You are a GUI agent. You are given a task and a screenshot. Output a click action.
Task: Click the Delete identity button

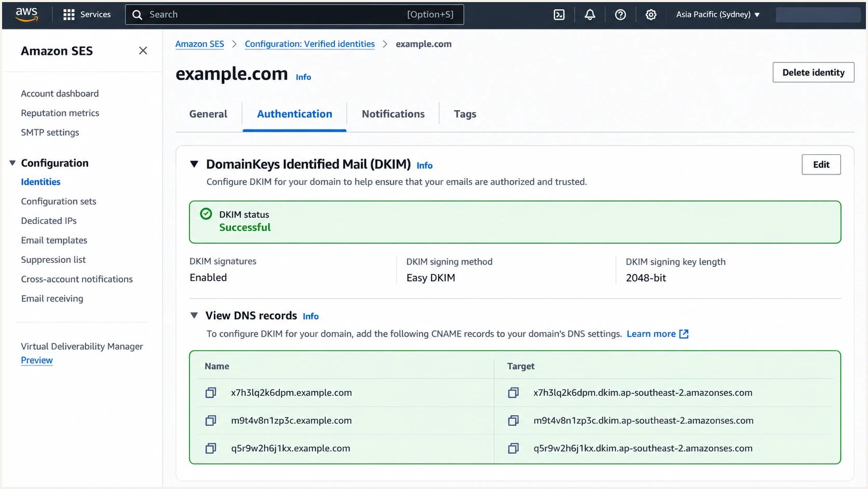tap(813, 72)
